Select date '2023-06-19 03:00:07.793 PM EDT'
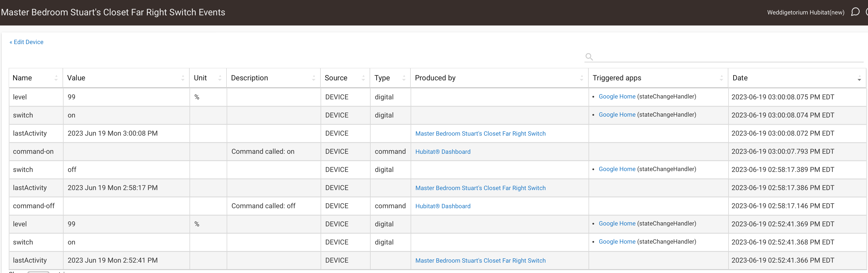The height and width of the screenshot is (273, 868). tap(783, 152)
